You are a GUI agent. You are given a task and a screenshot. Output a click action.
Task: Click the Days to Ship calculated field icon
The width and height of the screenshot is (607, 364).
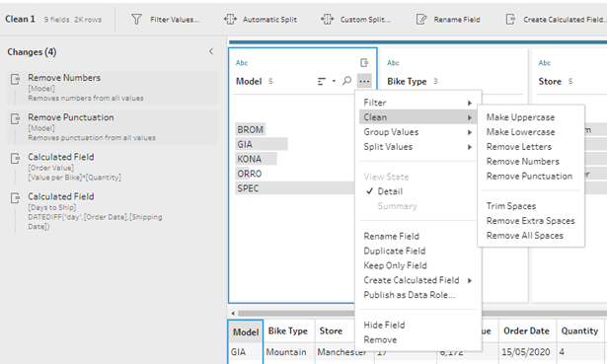pyautogui.click(x=16, y=198)
